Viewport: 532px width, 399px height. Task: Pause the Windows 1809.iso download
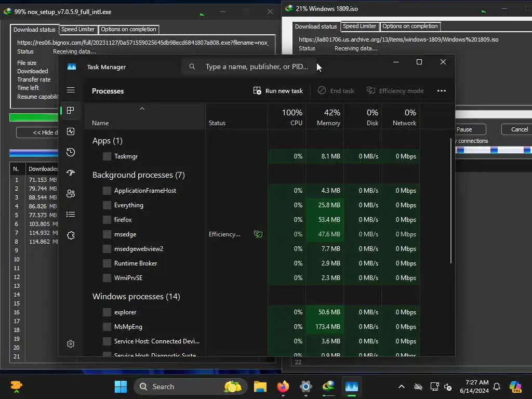470,129
